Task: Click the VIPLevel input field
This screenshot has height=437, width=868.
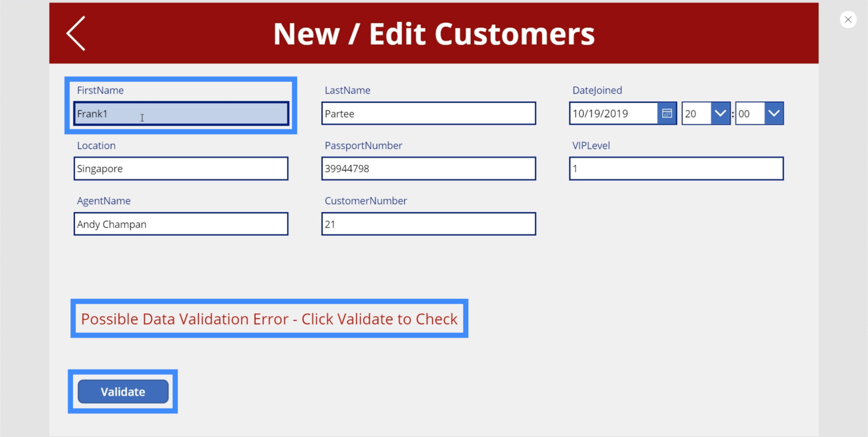Action: point(676,169)
